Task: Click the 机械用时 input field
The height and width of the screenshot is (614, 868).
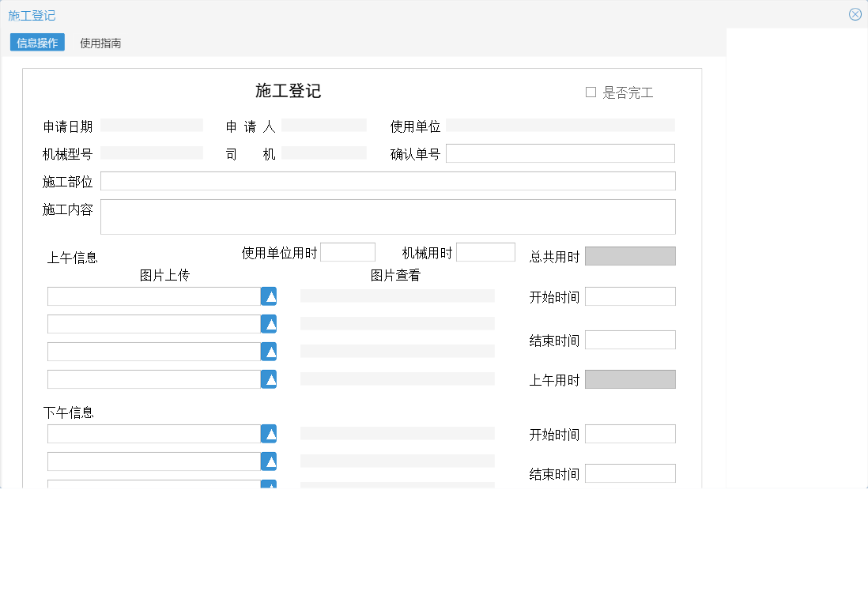Action: 485,251
